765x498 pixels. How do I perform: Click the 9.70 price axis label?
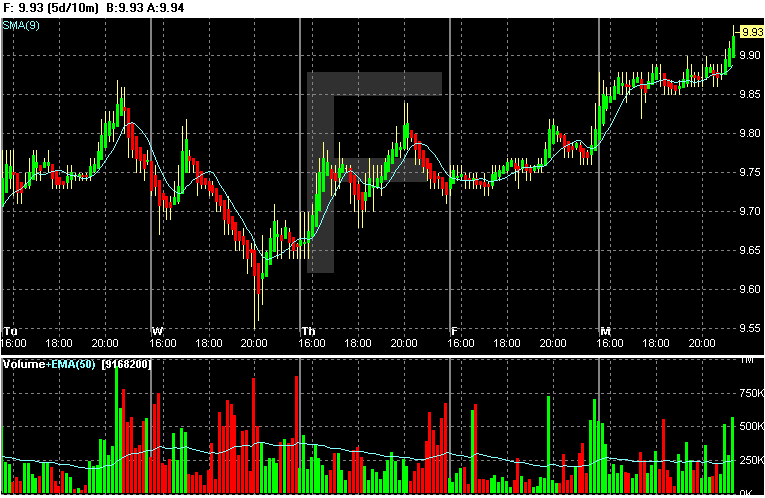pyautogui.click(x=750, y=211)
